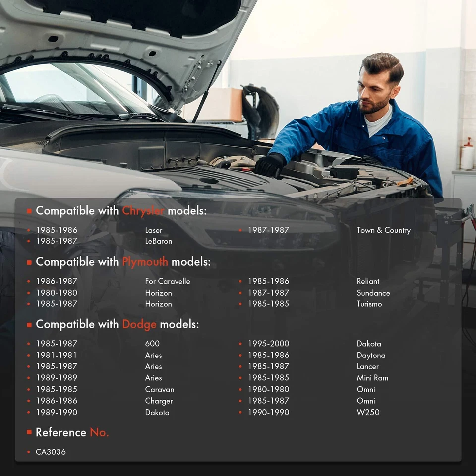
Task: Click the "Compatible with Plymouth models:" heading
Action: 123,262
